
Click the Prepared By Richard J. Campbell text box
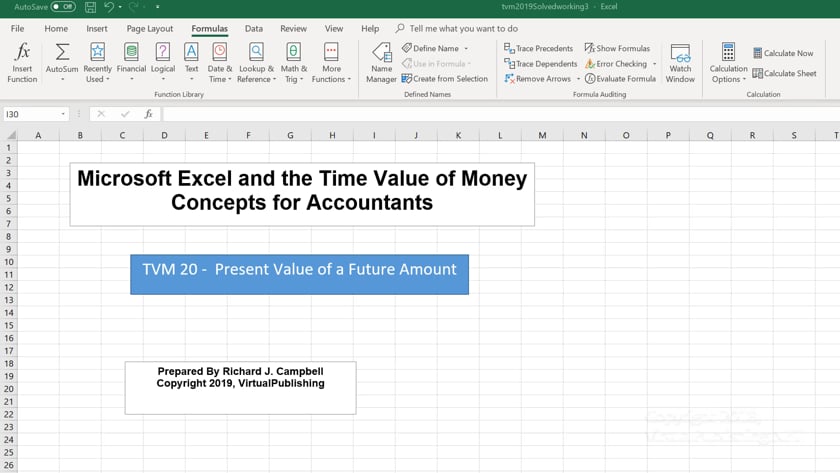click(x=241, y=388)
